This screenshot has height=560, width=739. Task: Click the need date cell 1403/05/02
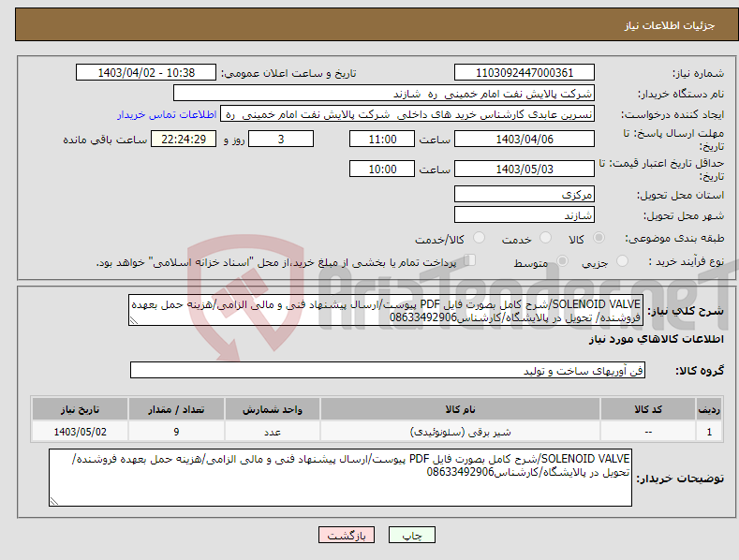(81, 432)
